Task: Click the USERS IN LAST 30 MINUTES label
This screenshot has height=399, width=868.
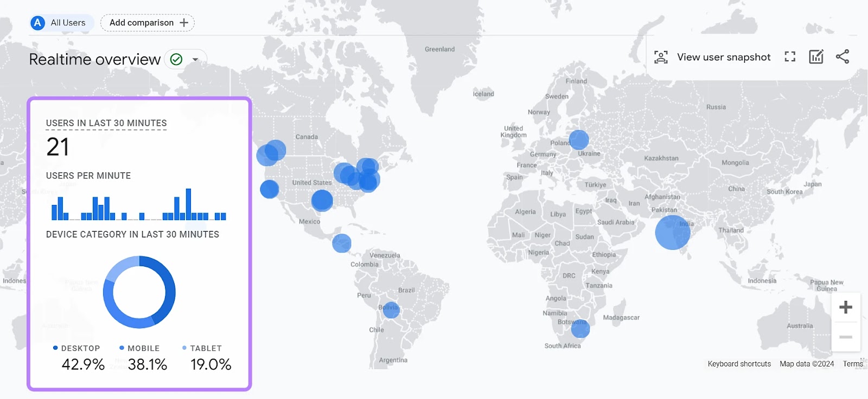Action: 106,123
